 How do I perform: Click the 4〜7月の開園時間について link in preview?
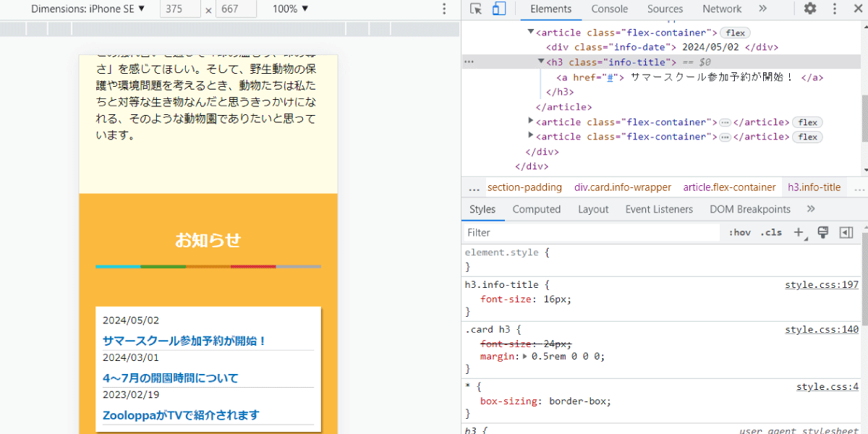171,378
